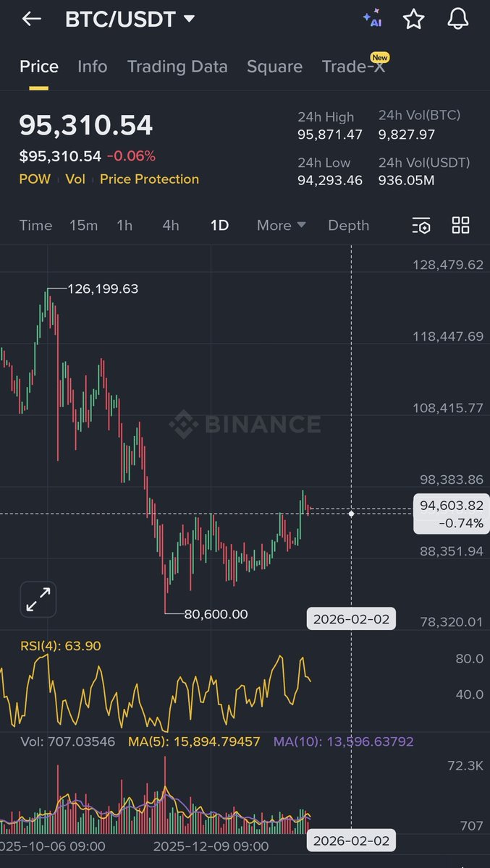Tap the 128,479.62 price axis label
This screenshot has height=868, width=490.
tap(448, 265)
